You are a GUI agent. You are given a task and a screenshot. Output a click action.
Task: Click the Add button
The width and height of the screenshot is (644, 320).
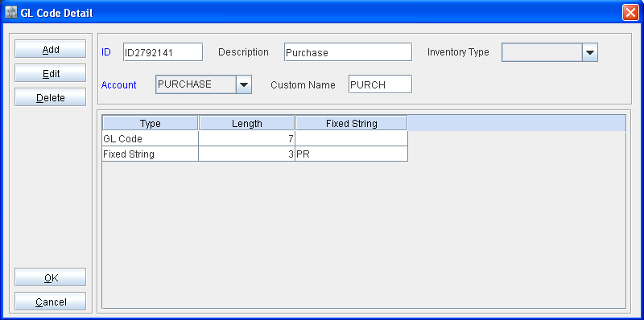tap(51, 49)
